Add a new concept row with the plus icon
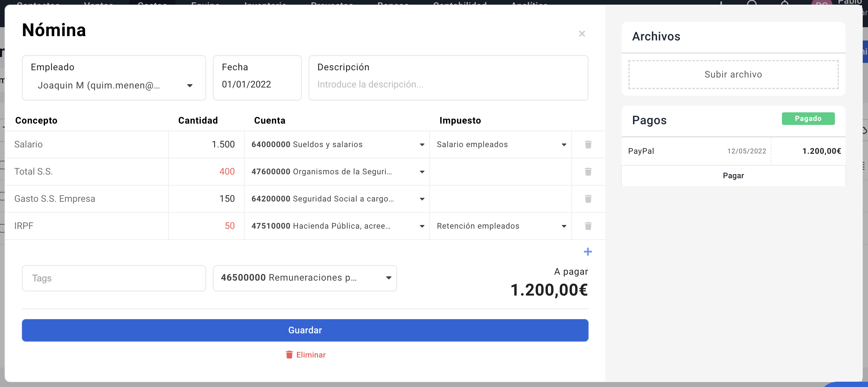This screenshot has width=868, height=387. [x=588, y=251]
